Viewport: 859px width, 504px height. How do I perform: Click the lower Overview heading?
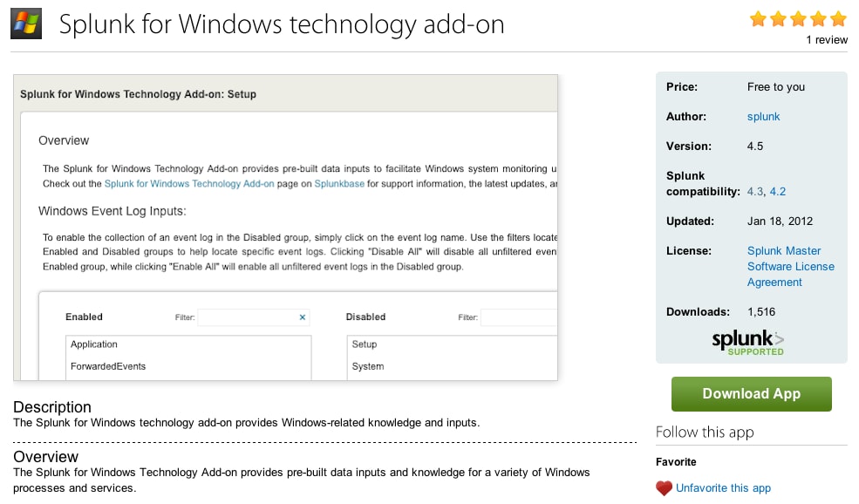45,457
